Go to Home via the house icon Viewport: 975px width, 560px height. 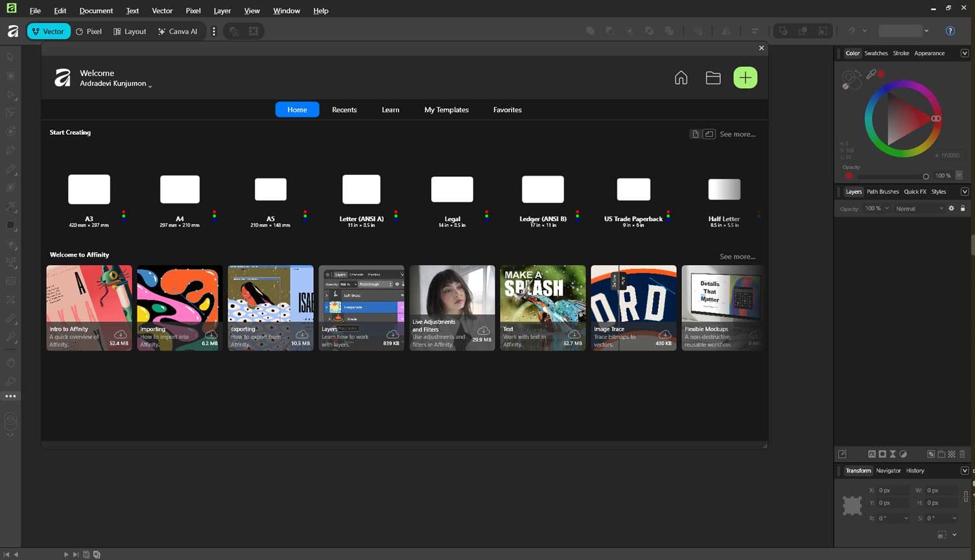point(681,78)
